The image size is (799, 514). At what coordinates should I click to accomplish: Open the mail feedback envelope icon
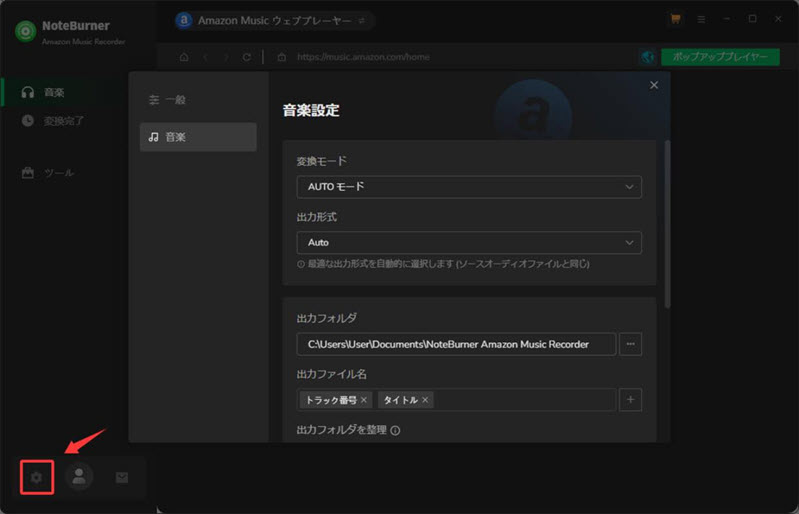pos(122,477)
